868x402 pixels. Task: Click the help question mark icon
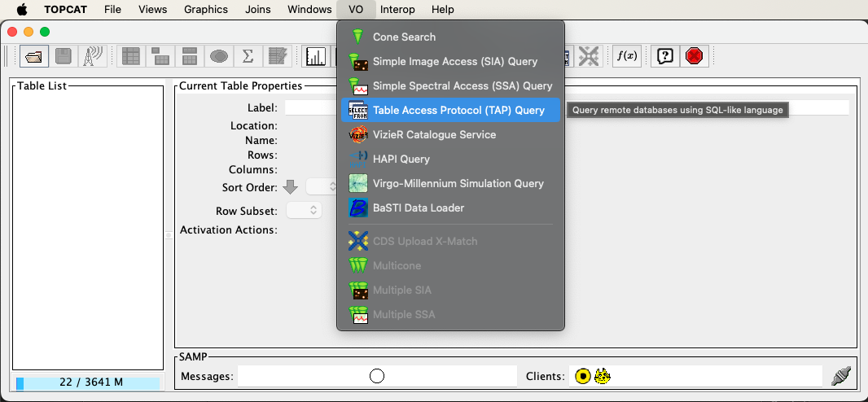point(664,56)
